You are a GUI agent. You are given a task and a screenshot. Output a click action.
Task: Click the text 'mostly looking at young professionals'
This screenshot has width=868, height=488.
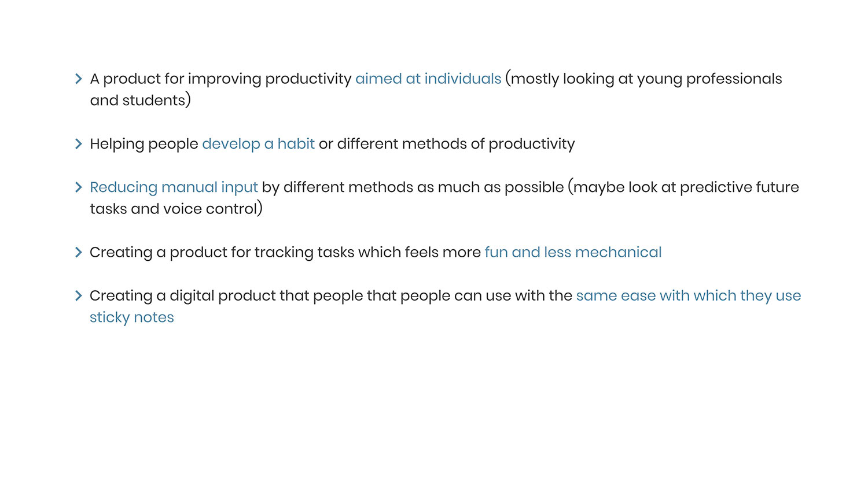tap(645, 79)
